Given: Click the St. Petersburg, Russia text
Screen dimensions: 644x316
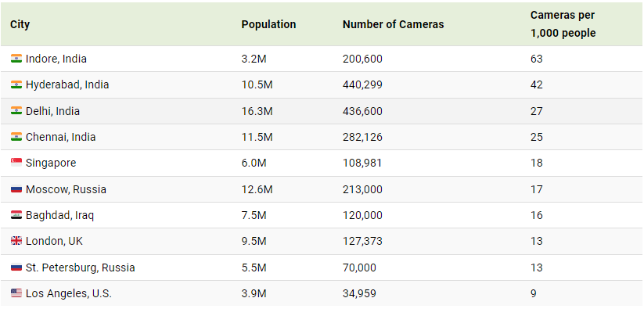Looking at the screenshot, I should click(80, 268).
